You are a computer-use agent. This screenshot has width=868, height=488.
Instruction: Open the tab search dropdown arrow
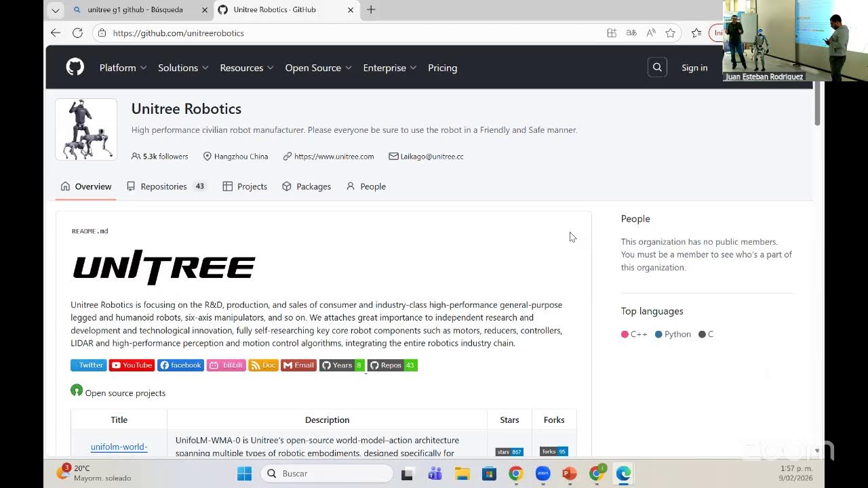[x=56, y=10]
